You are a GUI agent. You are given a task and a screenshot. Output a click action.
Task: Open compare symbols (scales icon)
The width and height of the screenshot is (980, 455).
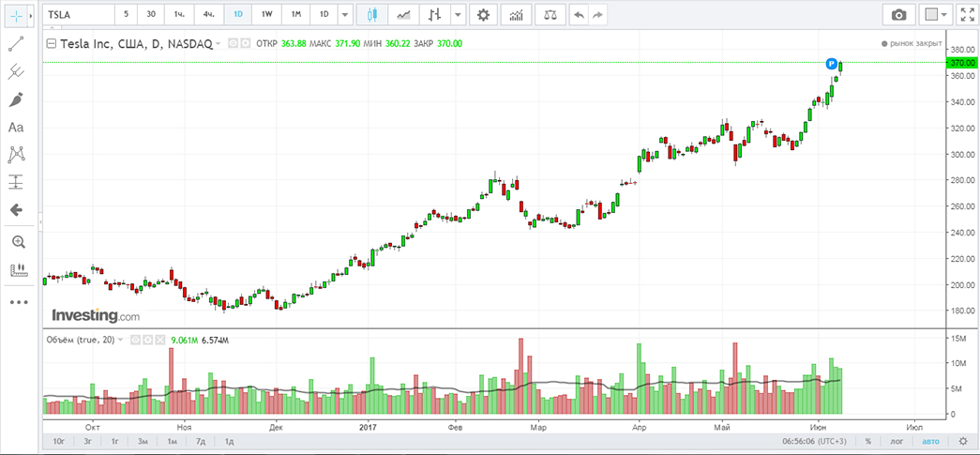click(550, 14)
